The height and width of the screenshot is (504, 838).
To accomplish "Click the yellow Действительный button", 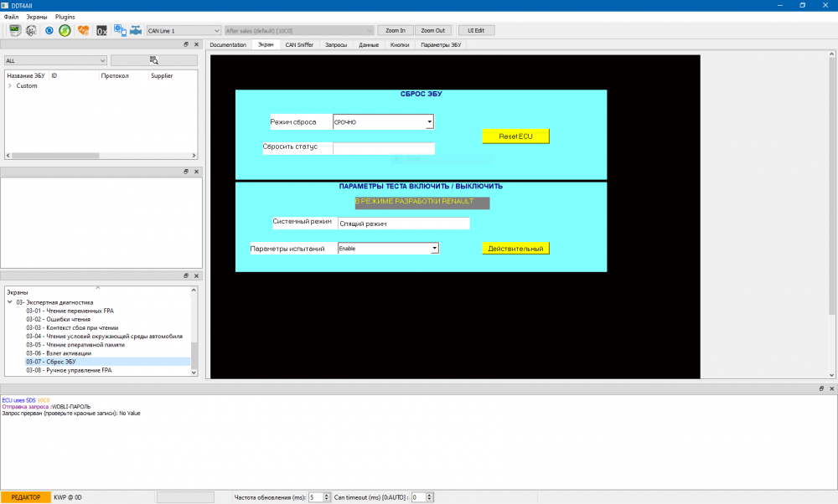I will click(x=515, y=249).
